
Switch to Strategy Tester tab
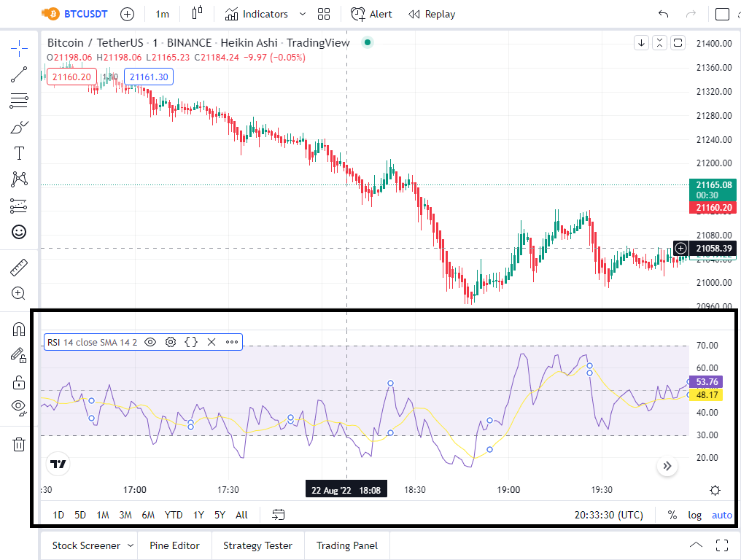(x=257, y=546)
